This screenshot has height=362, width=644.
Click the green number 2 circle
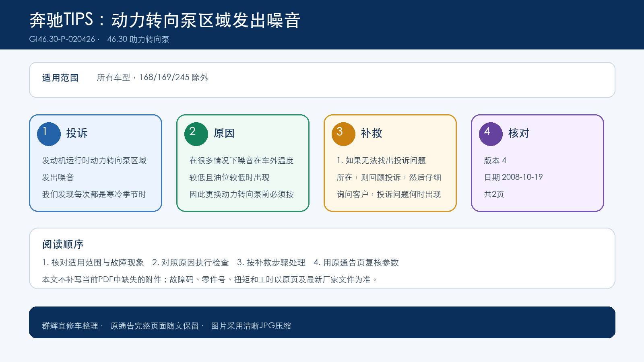(196, 134)
